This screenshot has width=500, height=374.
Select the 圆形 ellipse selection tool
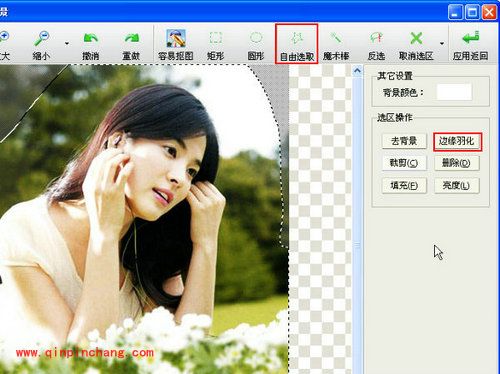click(256, 45)
